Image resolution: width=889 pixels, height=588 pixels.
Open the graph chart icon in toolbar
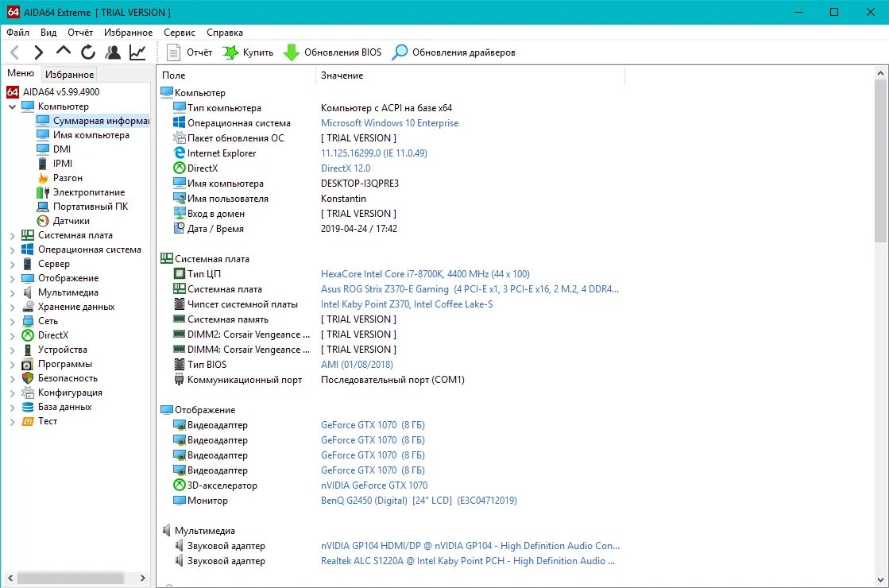click(x=137, y=52)
